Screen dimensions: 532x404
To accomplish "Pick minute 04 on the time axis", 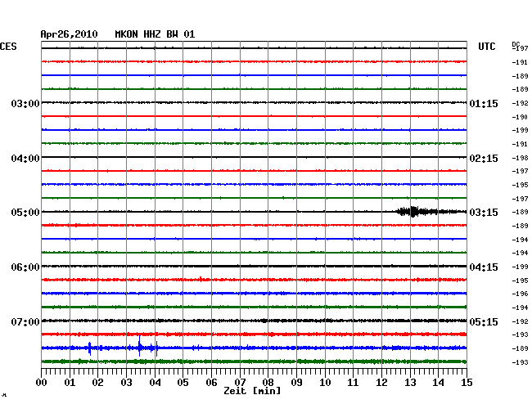I will point(155,383).
